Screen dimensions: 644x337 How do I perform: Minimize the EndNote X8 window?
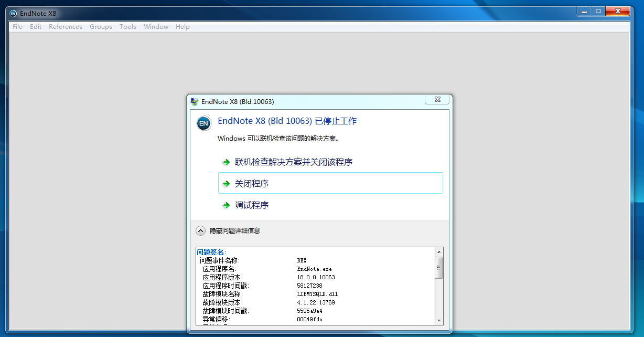tap(584, 11)
